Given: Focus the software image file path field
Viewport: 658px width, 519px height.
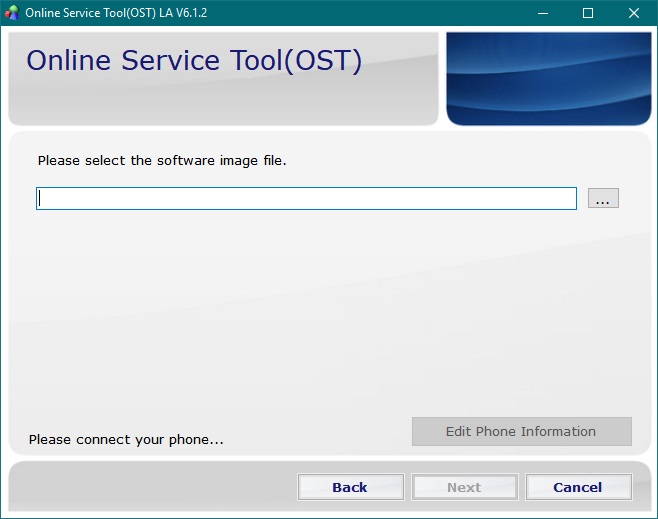Looking at the screenshot, I should point(306,199).
